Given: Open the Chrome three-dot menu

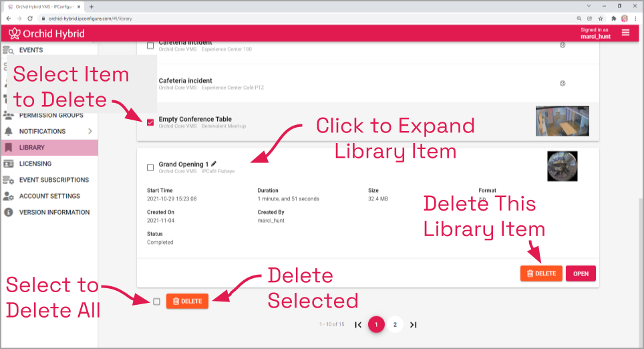Looking at the screenshot, I should [636, 19].
